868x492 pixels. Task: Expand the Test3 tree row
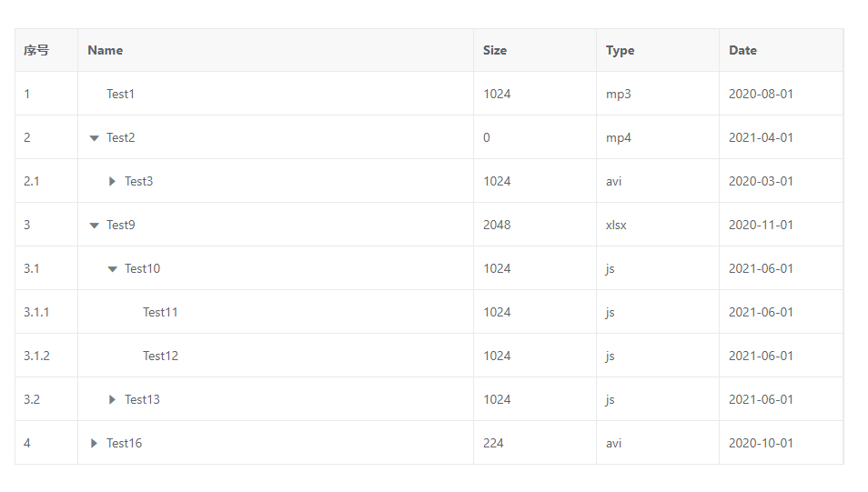pos(112,182)
